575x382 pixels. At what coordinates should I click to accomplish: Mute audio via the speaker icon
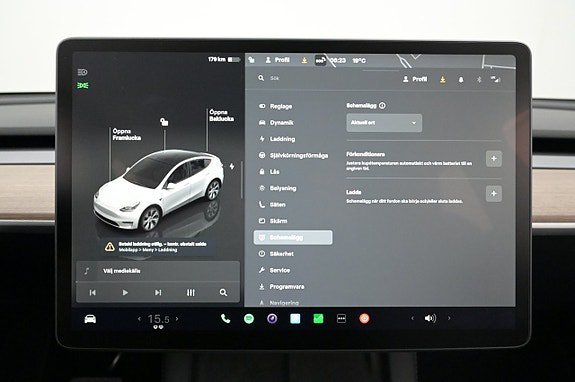430,318
